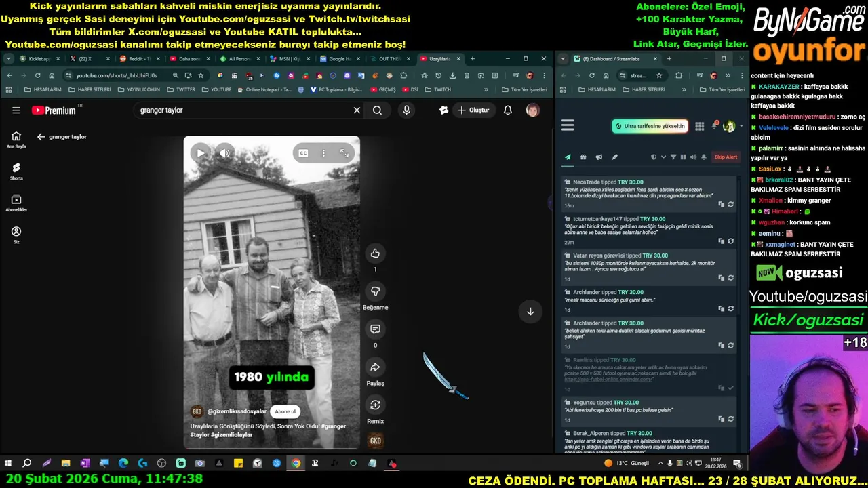The height and width of the screenshot is (488, 868).
Task: Start voice search with microphone icon
Action: (406, 110)
